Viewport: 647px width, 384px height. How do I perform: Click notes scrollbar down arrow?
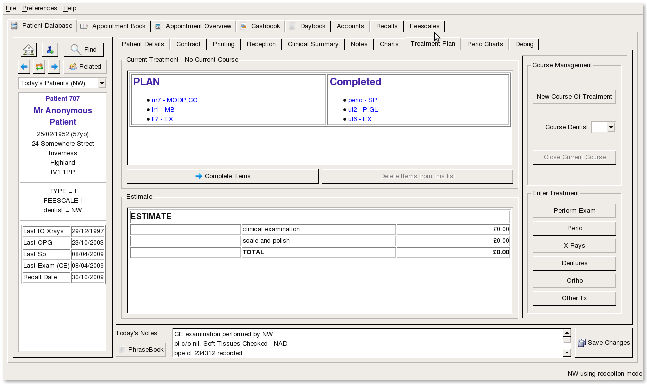click(567, 353)
